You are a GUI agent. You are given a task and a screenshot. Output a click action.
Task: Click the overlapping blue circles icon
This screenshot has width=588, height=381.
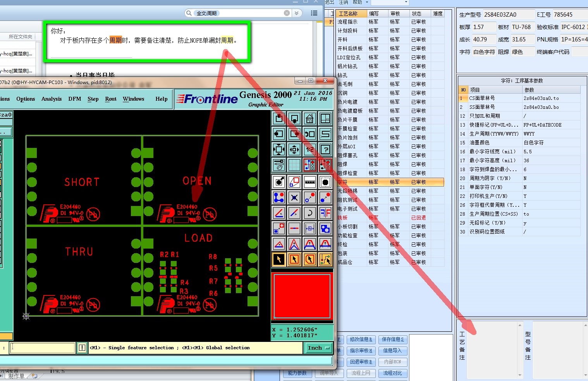[x=325, y=228]
